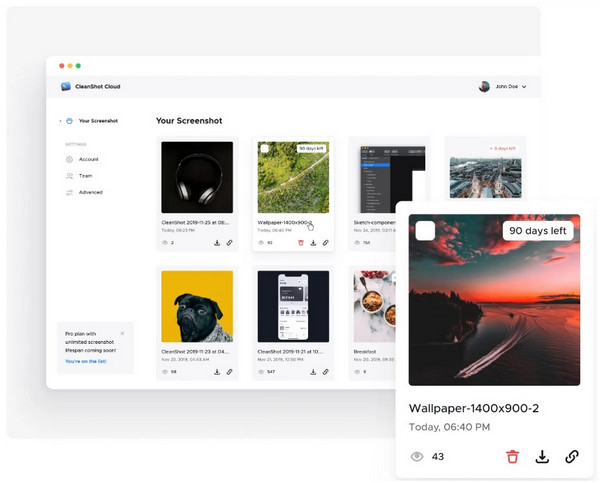Open Account settings in the sidebar
The image size is (600, 483).
pyautogui.click(x=88, y=159)
